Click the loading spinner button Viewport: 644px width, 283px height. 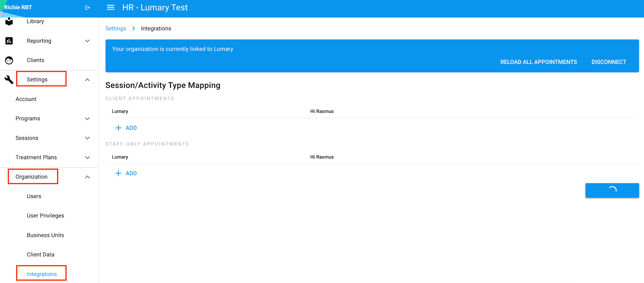[612, 190]
